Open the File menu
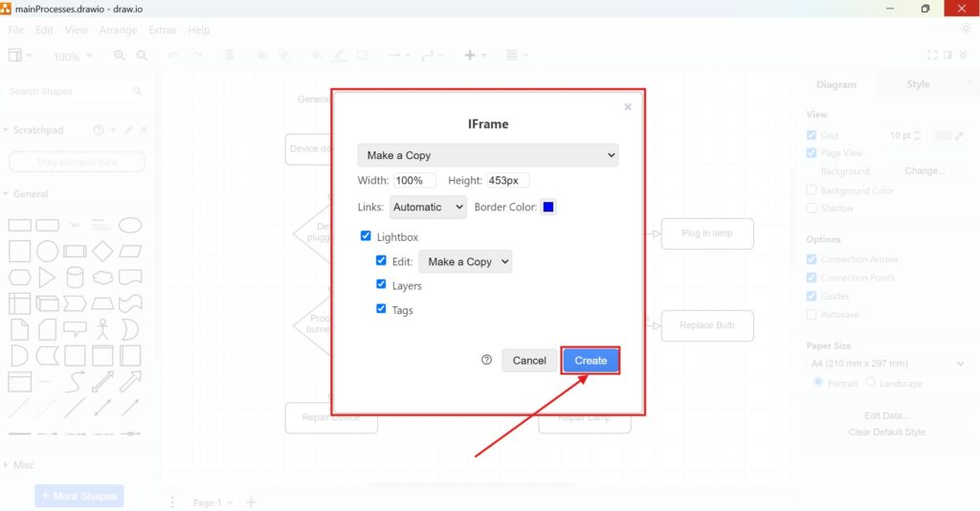980x511 pixels. tap(15, 30)
